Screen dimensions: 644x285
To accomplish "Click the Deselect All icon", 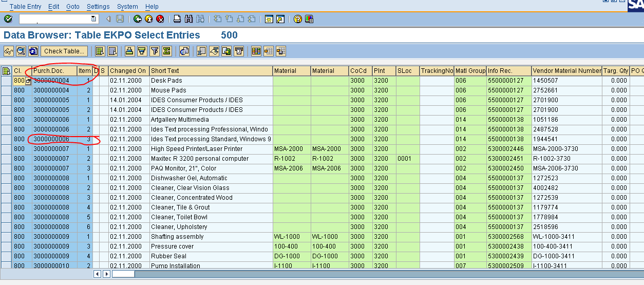I will 112,51.
